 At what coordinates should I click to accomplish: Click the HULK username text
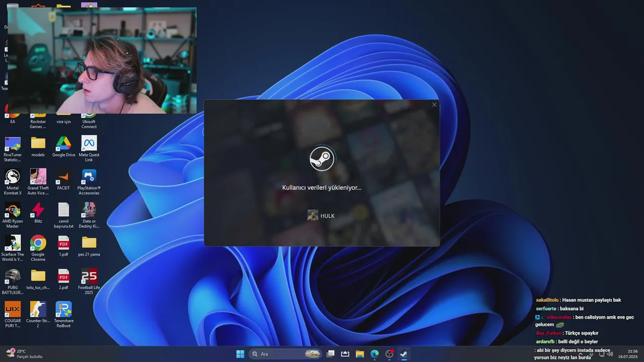(x=328, y=216)
